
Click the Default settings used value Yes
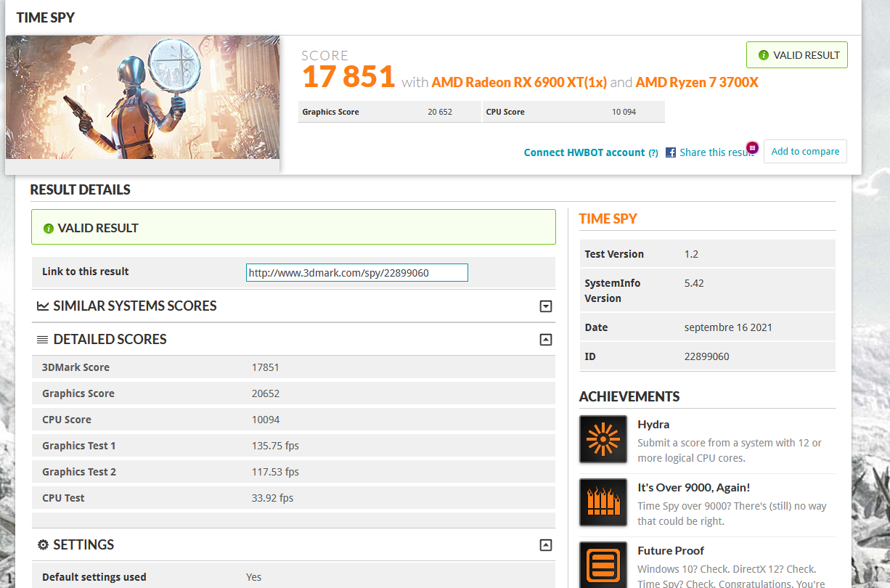click(x=253, y=577)
